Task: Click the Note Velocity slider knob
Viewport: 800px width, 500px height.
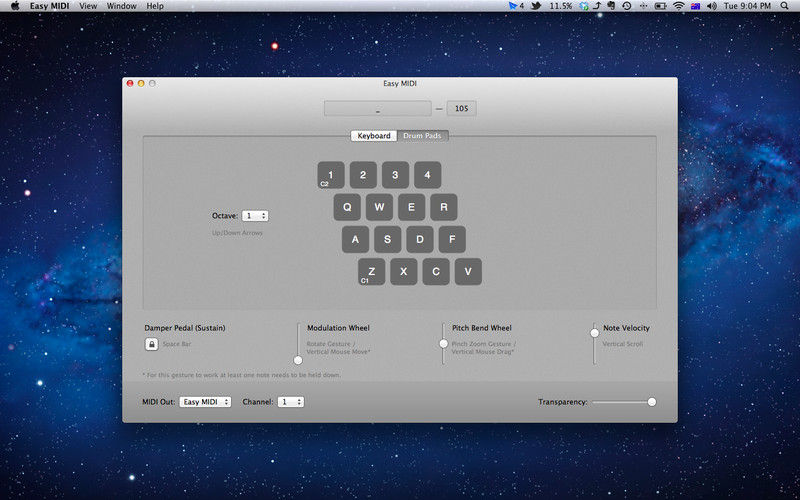Action: pos(594,333)
